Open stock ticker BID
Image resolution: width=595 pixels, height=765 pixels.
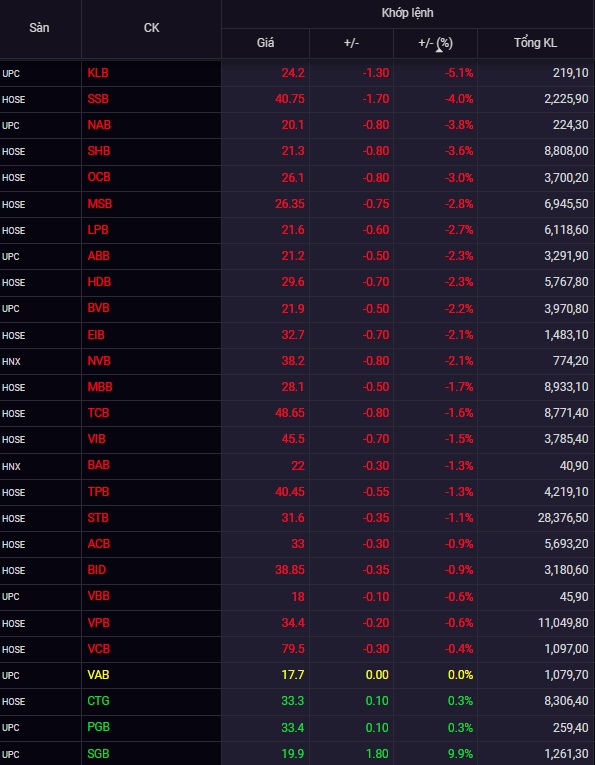tap(97, 570)
